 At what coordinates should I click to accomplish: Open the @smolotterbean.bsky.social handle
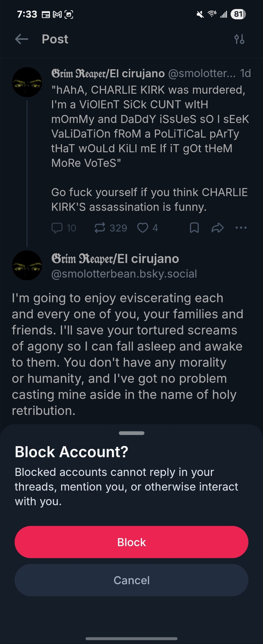tap(124, 274)
